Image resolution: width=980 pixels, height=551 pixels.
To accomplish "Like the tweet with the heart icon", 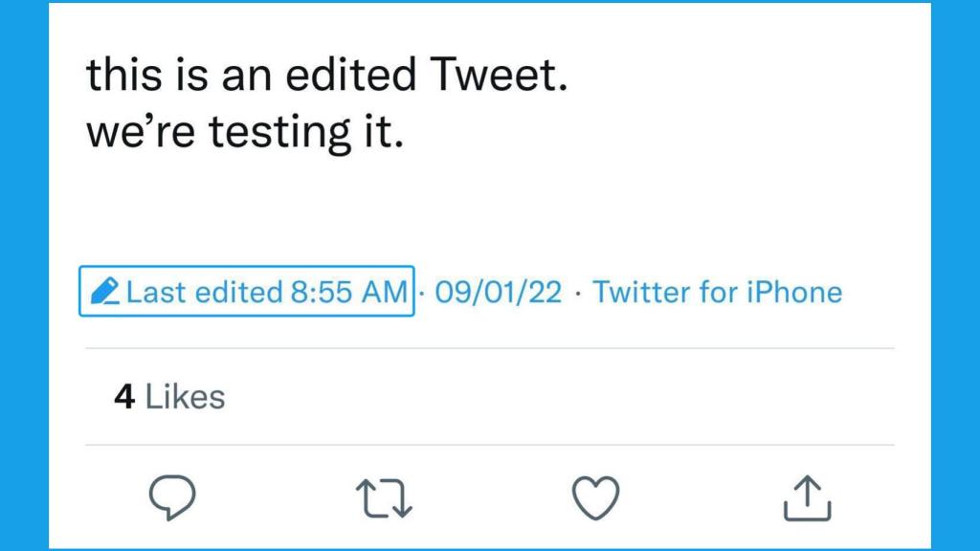I will (595, 498).
